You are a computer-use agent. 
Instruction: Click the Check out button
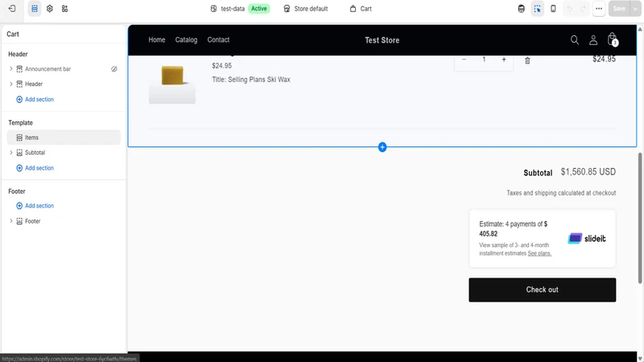pos(542,290)
